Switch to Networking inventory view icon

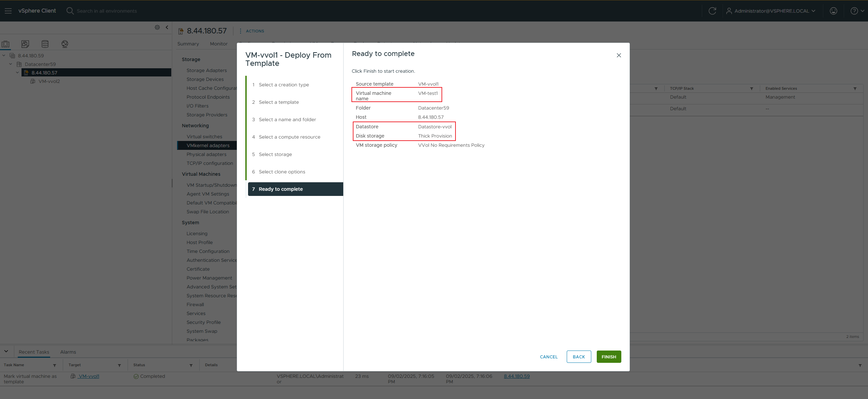[65, 44]
